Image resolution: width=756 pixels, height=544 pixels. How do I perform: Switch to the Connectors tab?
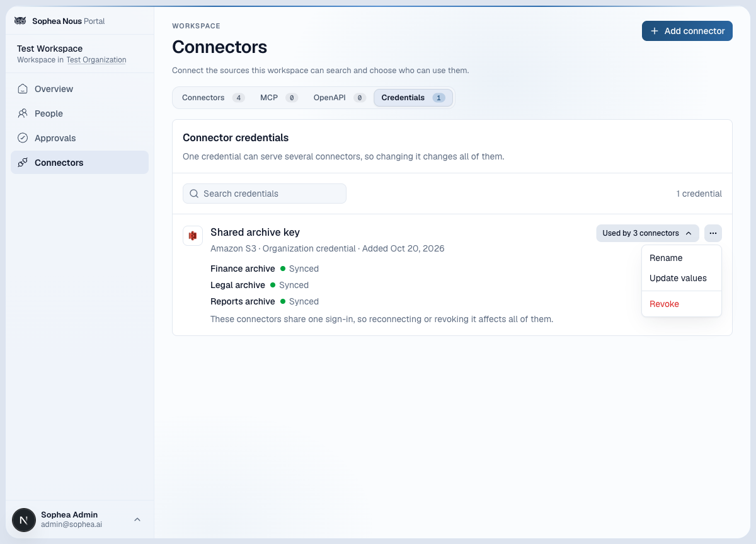[x=213, y=98]
